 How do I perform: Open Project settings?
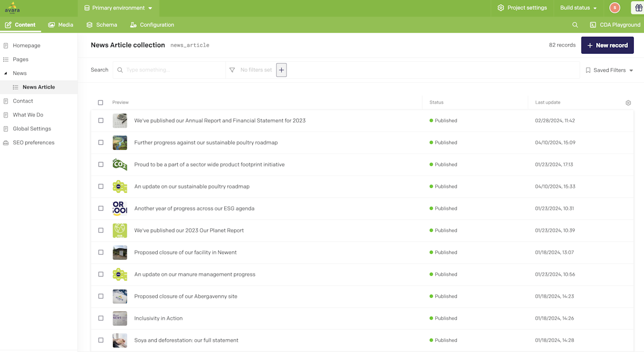point(522,8)
